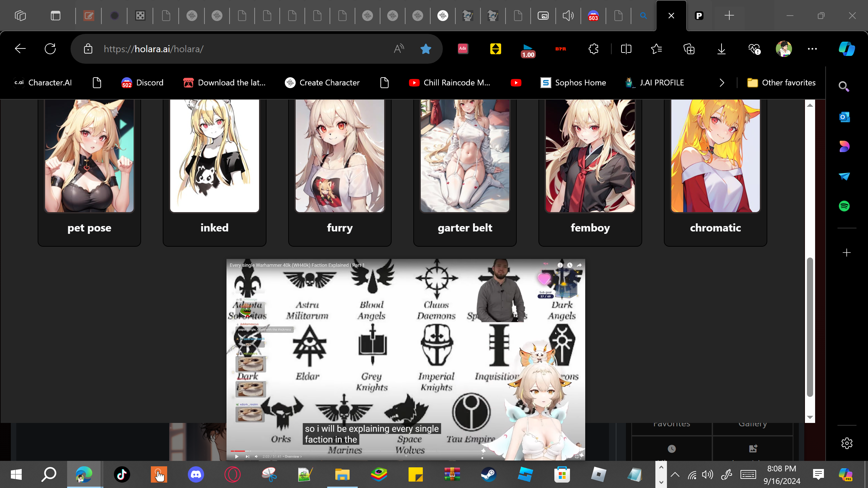Open the Downloads arrow icon
Screen dimensions: 868x488
[722, 49]
